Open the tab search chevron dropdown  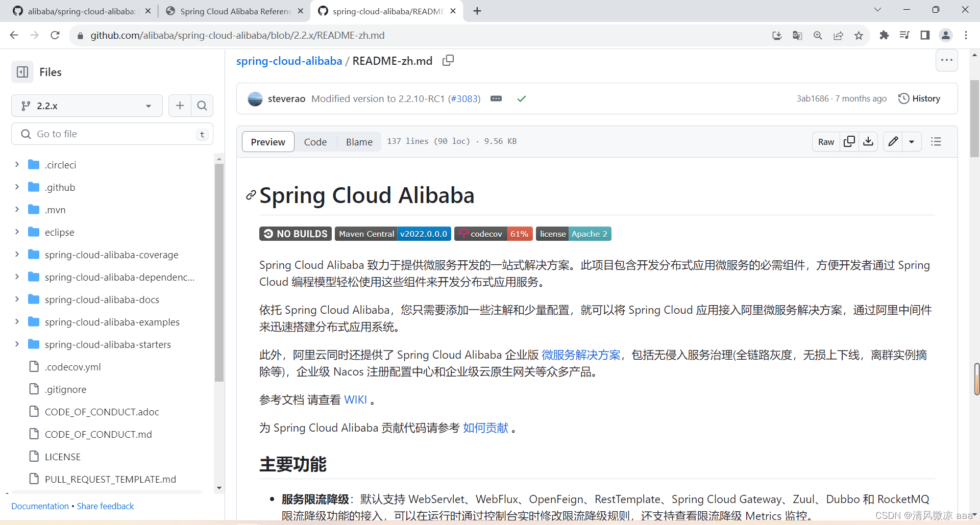[878, 10]
